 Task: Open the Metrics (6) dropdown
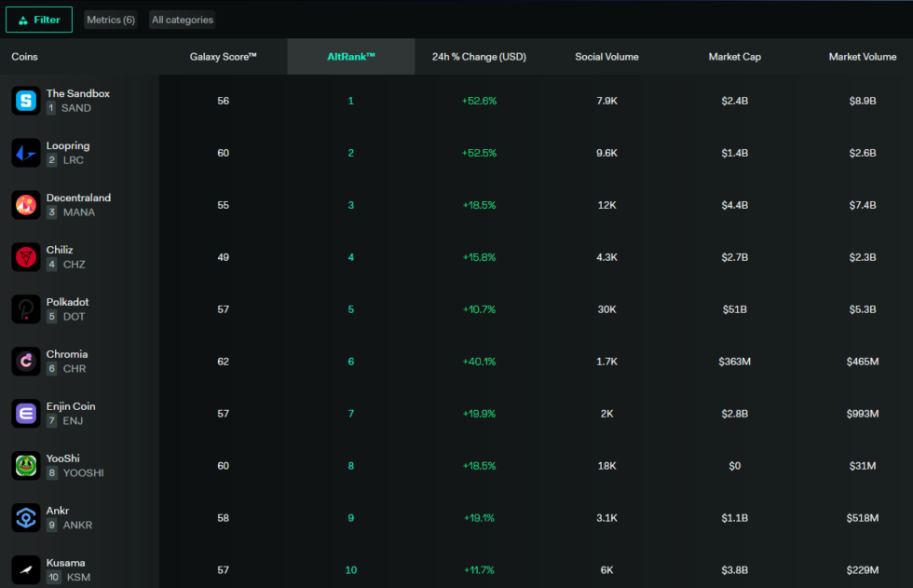(x=110, y=19)
